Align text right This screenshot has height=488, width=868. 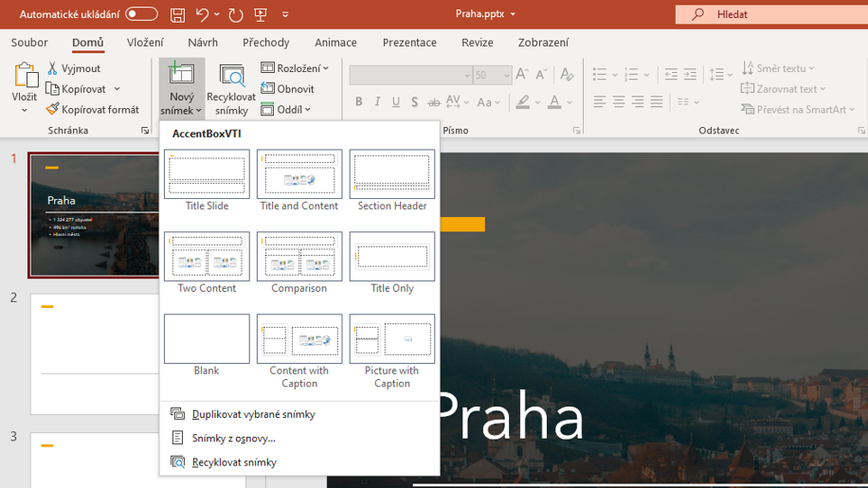point(637,101)
